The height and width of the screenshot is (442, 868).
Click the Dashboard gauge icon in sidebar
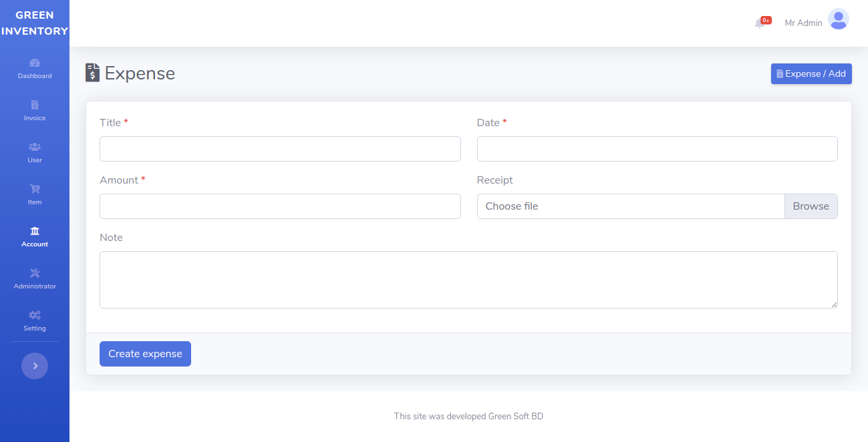(x=35, y=63)
